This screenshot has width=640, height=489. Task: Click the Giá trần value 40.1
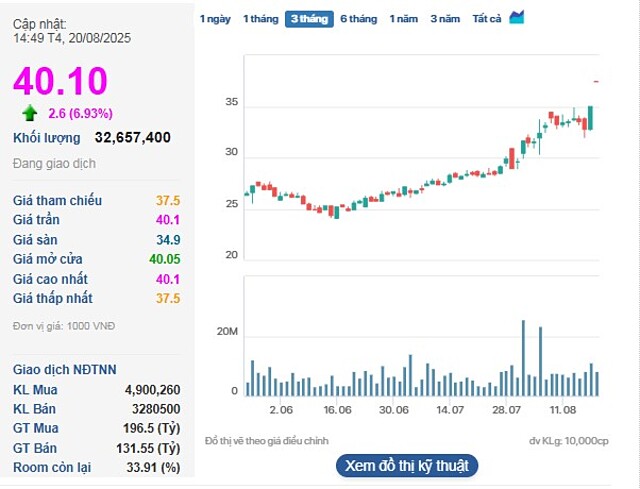[x=167, y=220]
